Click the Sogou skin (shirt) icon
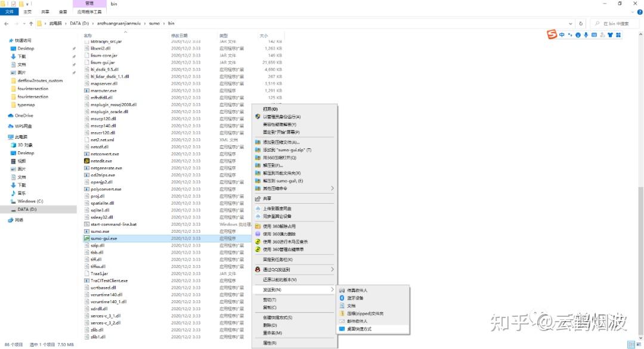The width and height of the screenshot is (644, 349). 611,35
